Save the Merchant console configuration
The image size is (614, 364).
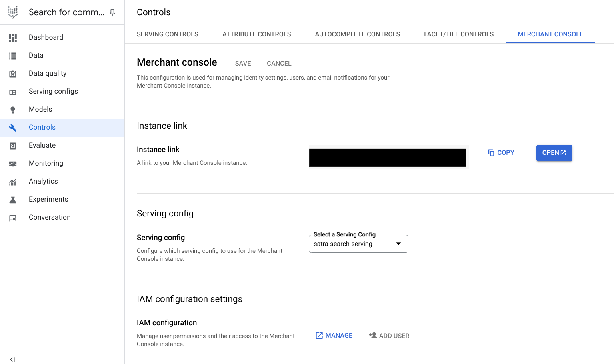coord(243,63)
